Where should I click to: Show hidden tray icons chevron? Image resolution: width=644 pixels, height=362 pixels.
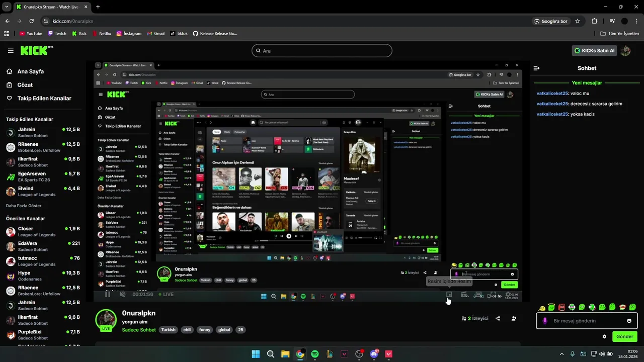(x=561, y=354)
